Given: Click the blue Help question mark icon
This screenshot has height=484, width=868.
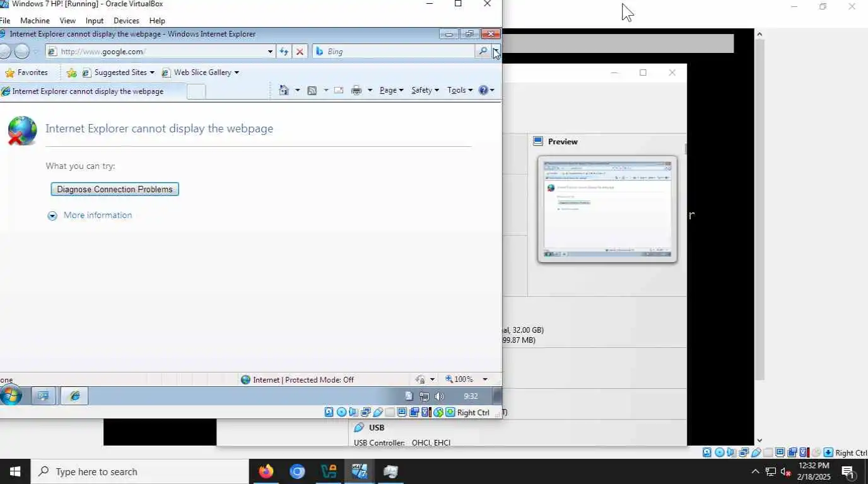Looking at the screenshot, I should tap(483, 90).
